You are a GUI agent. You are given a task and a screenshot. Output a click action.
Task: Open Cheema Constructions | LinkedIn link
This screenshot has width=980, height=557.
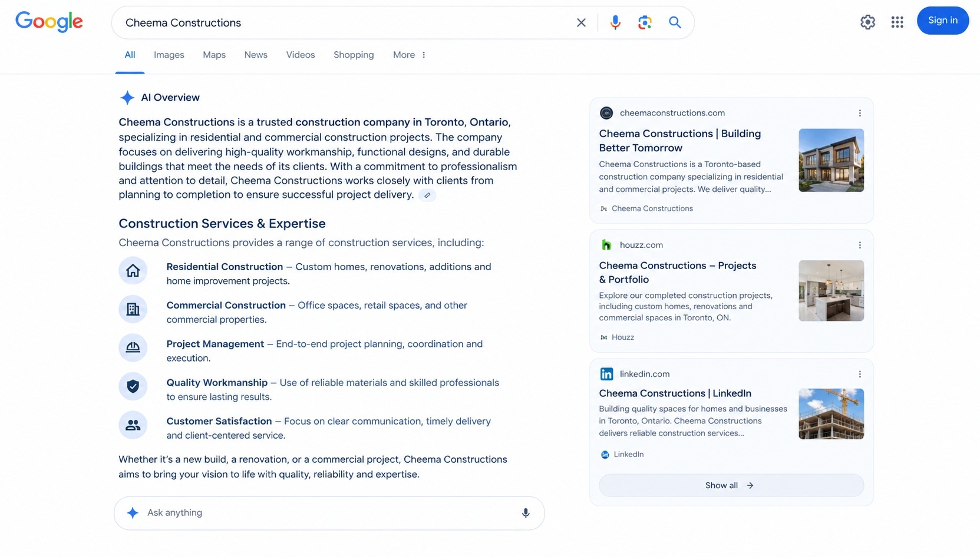point(675,393)
